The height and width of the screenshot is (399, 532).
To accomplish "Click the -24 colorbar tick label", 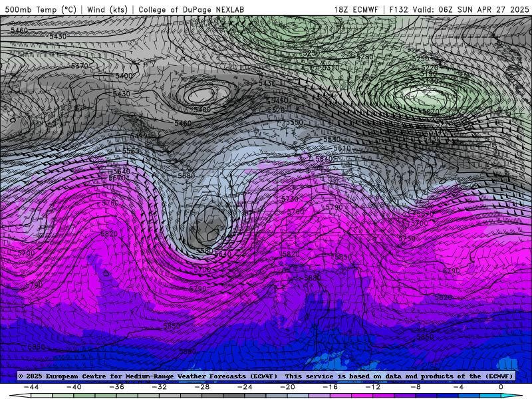I will click(x=245, y=387).
